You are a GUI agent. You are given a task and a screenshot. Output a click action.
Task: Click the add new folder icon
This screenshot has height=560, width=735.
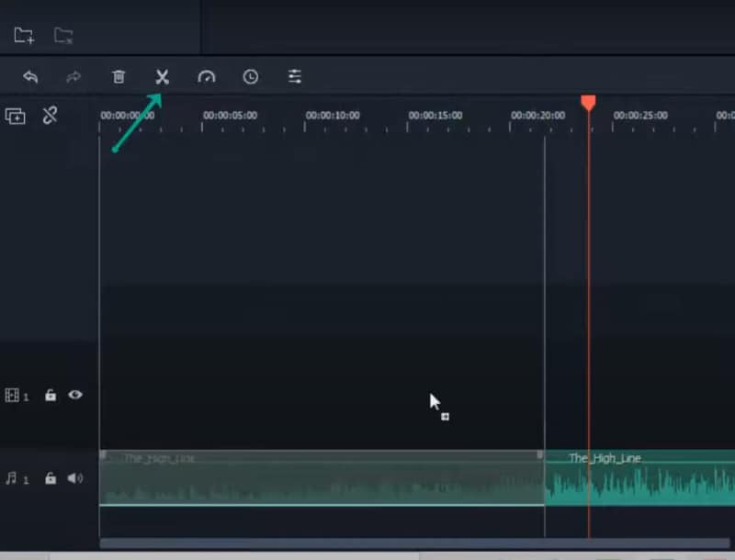(x=24, y=36)
